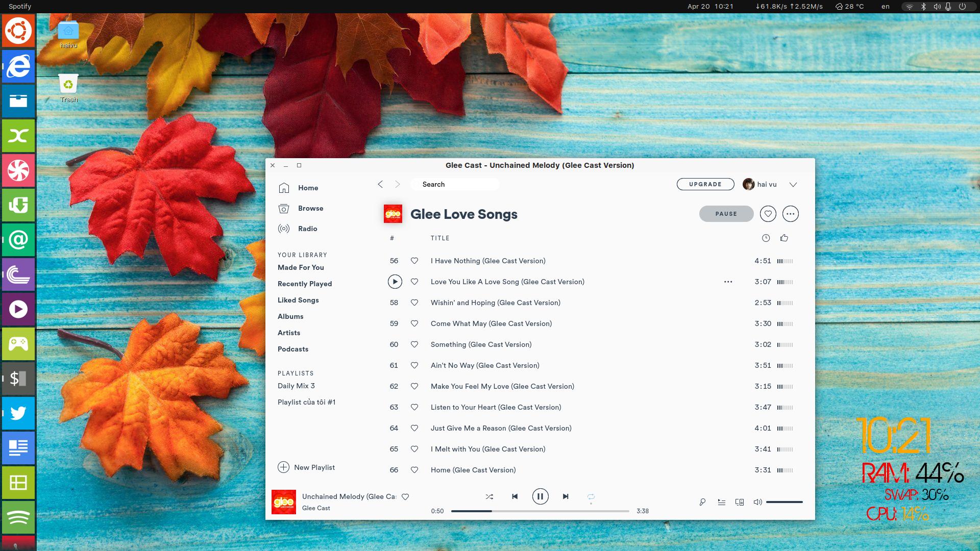Adjust the volume slider
The height and width of the screenshot is (551, 980).
pos(785,502)
